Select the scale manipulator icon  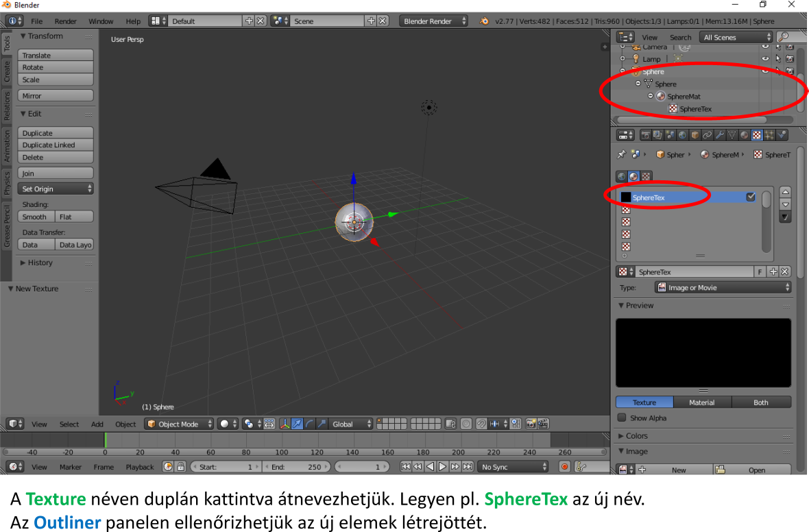(322, 424)
